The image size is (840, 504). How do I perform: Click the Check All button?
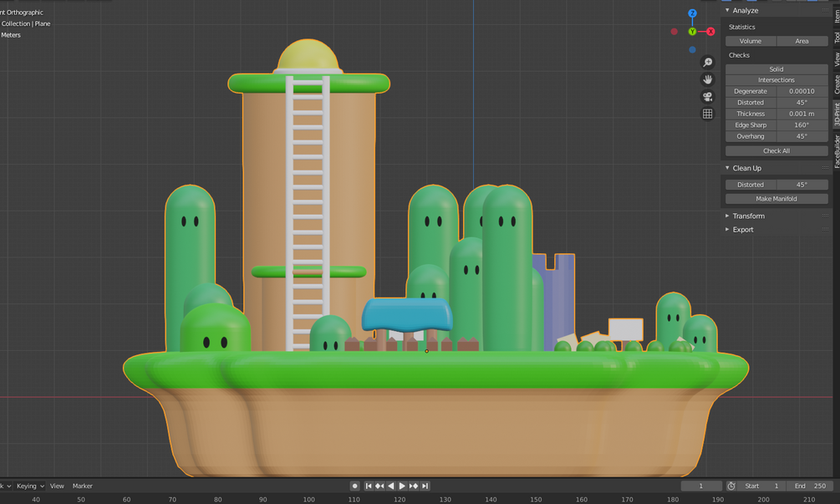(x=776, y=150)
